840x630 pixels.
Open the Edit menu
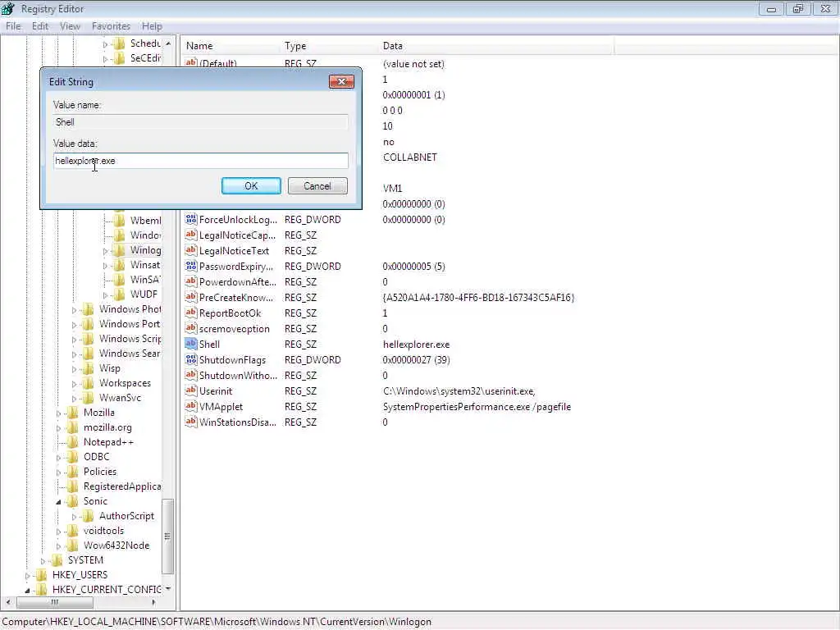[x=40, y=25]
